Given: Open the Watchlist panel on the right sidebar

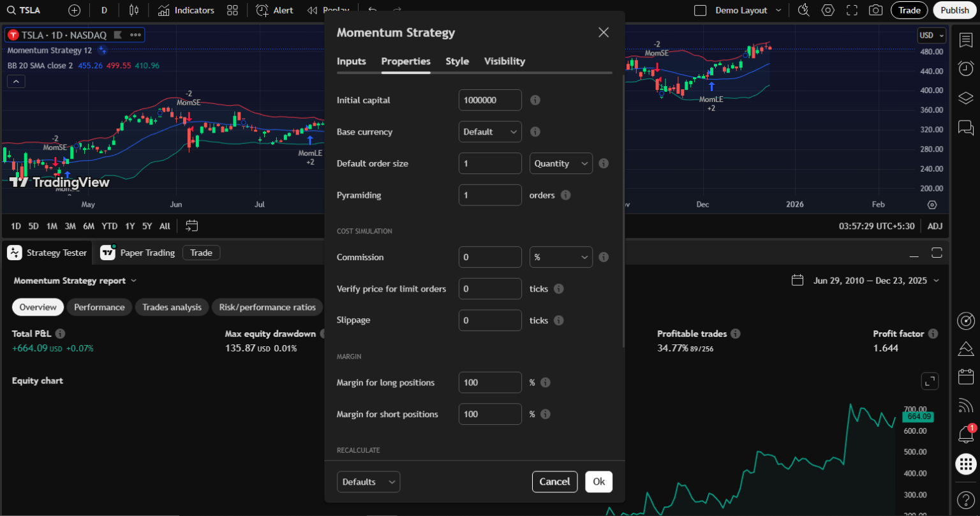Looking at the screenshot, I should coord(966,40).
